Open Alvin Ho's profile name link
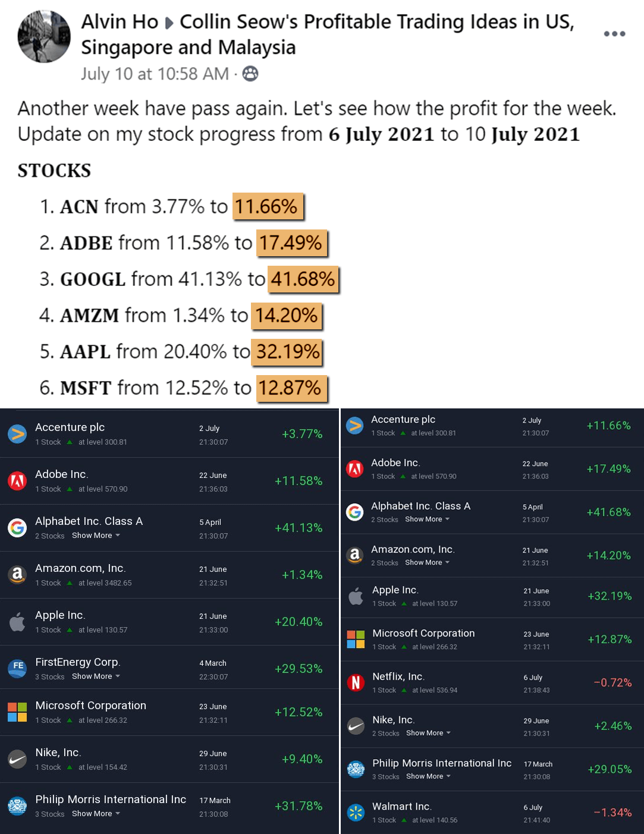Image resolution: width=644 pixels, height=834 pixels. click(120, 22)
